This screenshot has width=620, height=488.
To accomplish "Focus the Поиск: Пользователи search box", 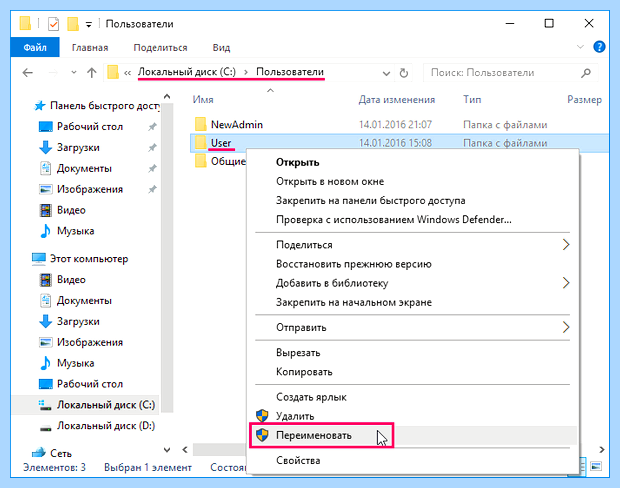I will click(510, 73).
